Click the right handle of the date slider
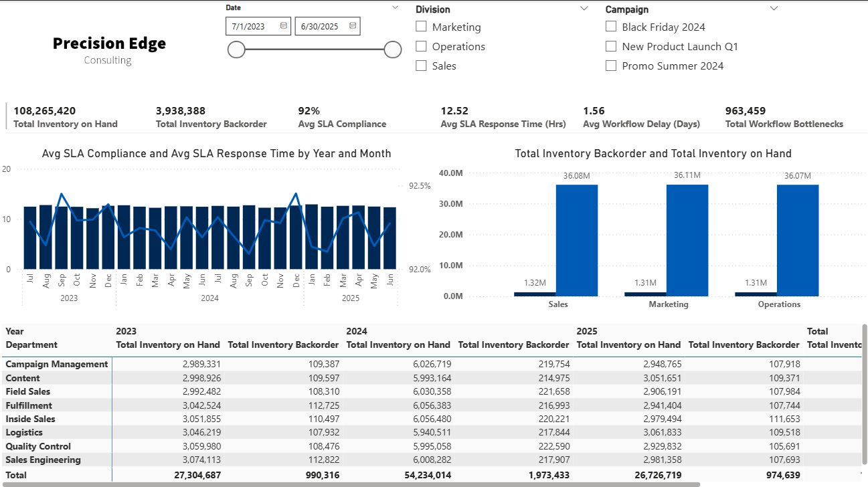The height and width of the screenshot is (487, 868). (393, 50)
